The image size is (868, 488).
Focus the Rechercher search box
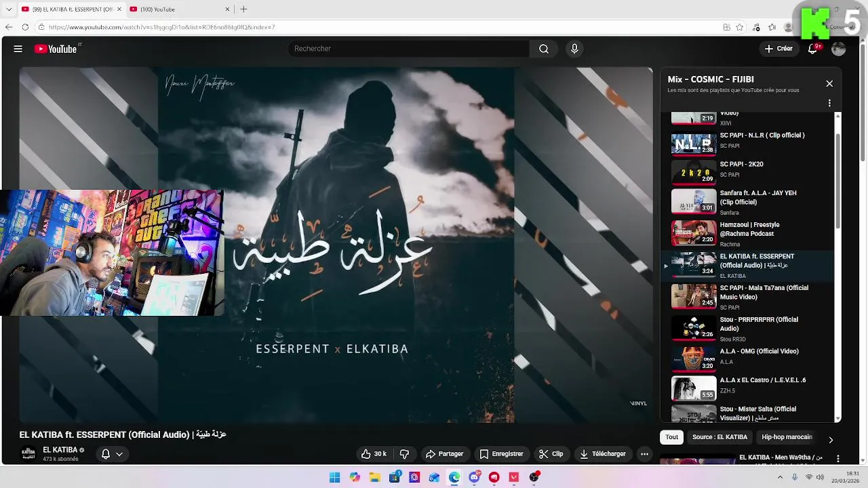click(408, 49)
